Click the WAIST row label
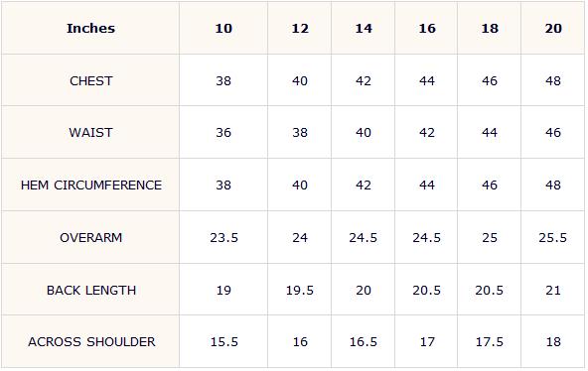The height and width of the screenshot is (371, 588). pyautogui.click(x=90, y=133)
